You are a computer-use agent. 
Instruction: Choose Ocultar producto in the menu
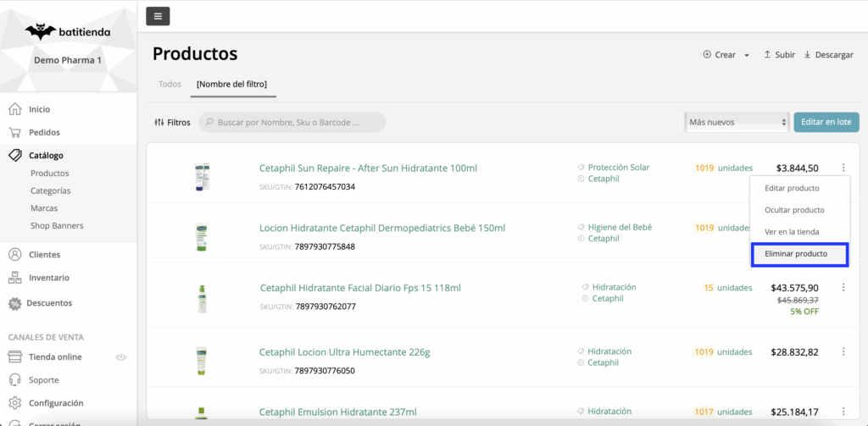pyautogui.click(x=794, y=210)
